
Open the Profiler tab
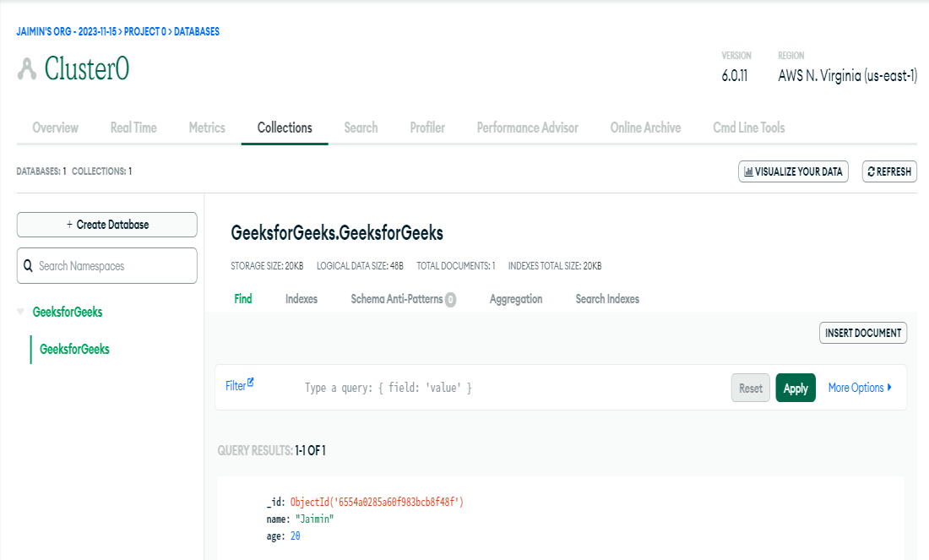tap(427, 128)
